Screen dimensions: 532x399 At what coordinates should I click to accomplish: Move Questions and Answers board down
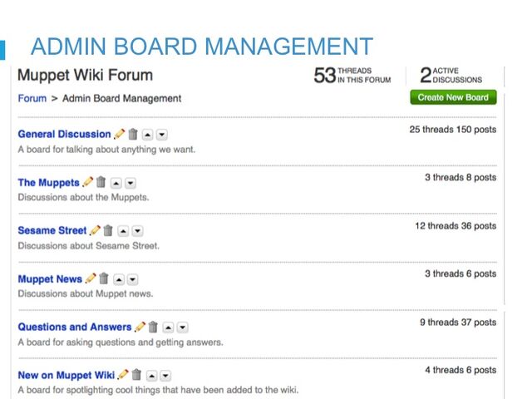coord(183,328)
